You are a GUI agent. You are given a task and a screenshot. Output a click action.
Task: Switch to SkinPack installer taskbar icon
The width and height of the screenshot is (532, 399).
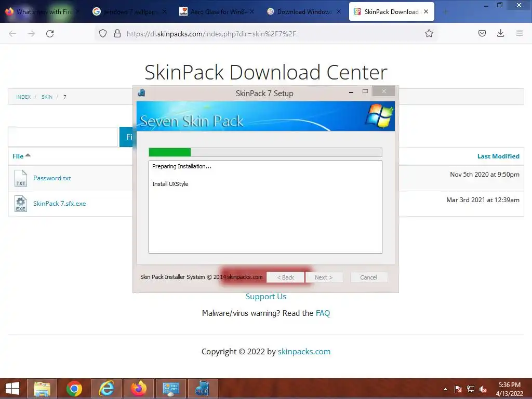pos(203,389)
